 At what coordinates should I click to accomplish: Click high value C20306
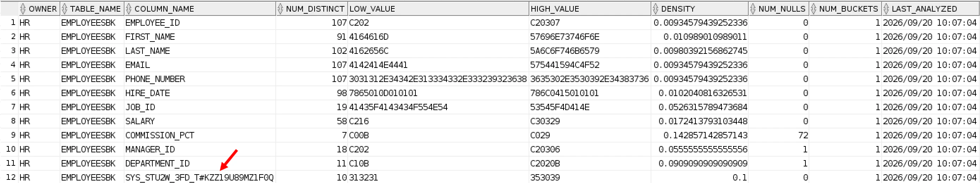(545, 149)
